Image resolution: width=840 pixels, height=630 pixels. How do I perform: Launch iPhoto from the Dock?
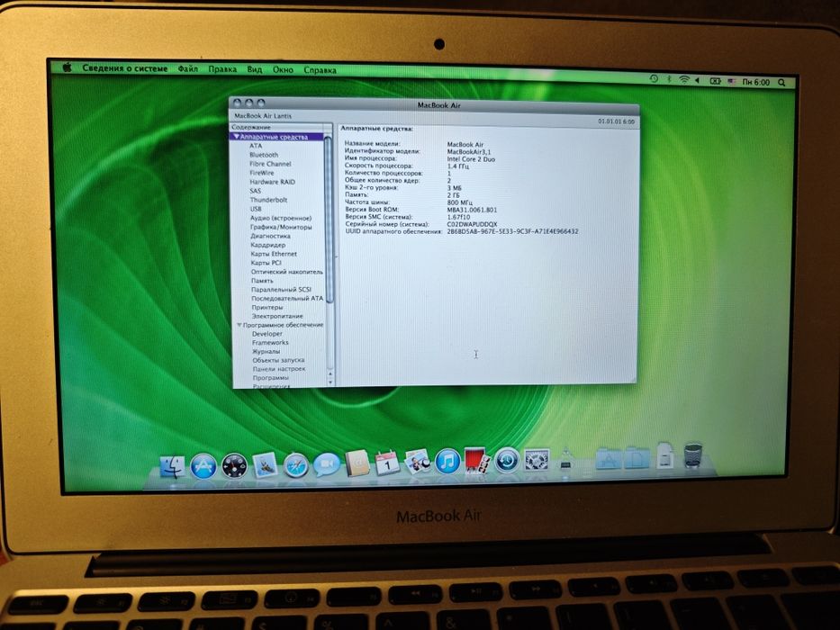[x=418, y=462]
